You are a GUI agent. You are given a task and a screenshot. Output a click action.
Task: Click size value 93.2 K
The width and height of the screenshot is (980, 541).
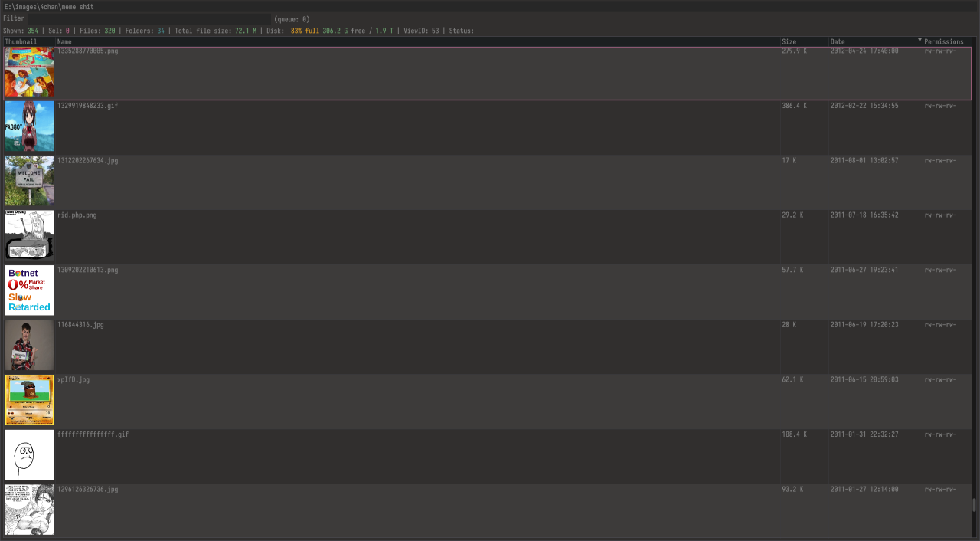[x=793, y=489]
